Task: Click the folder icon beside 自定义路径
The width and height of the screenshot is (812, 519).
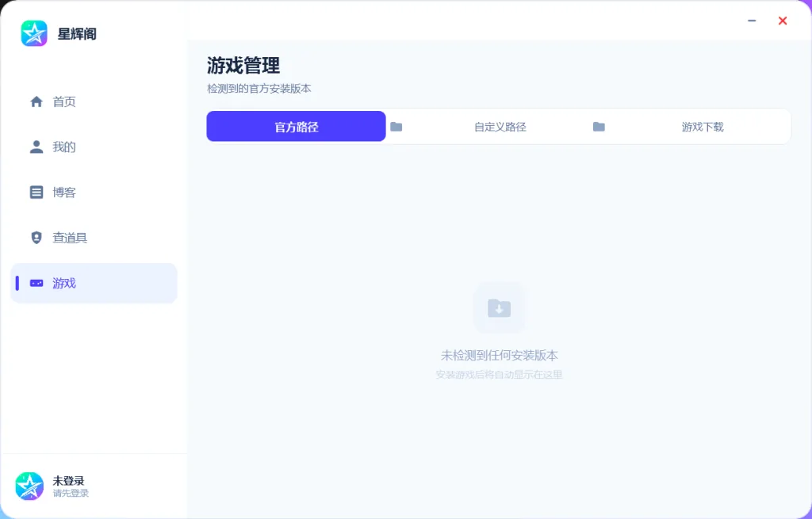Action: (x=396, y=127)
